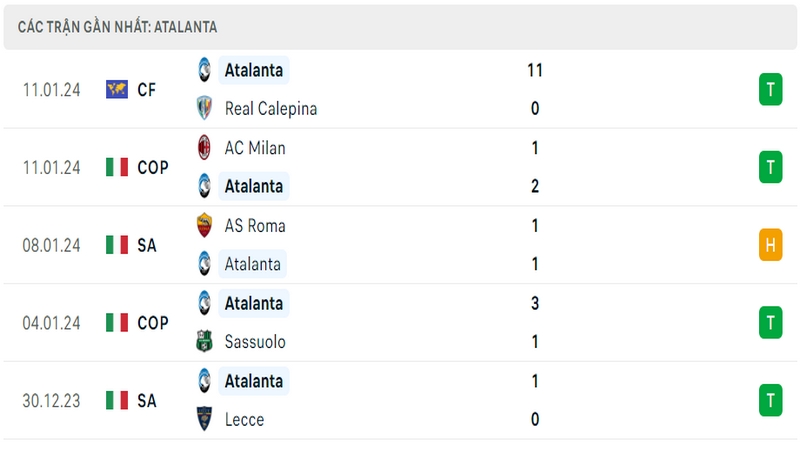Screen dimensions: 800x450
Task: Click Atalanta crest in Real Calepina match
Action: 204,70
